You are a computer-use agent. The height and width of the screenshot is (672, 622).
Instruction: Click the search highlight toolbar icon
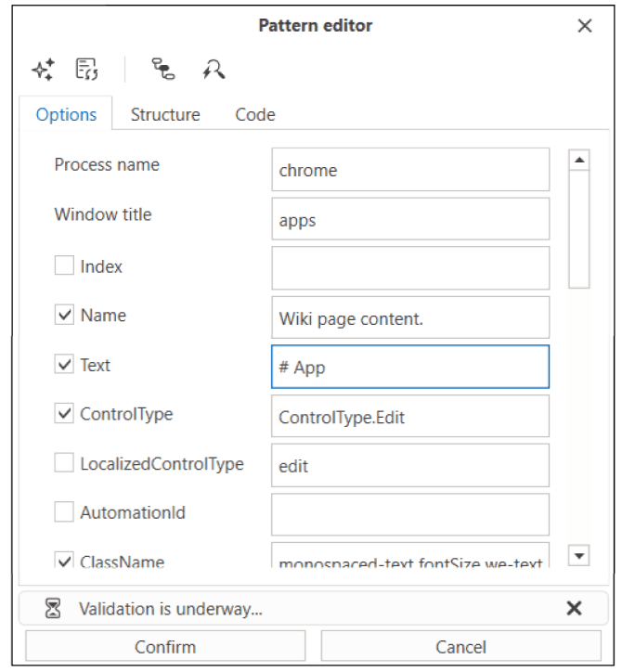(214, 70)
